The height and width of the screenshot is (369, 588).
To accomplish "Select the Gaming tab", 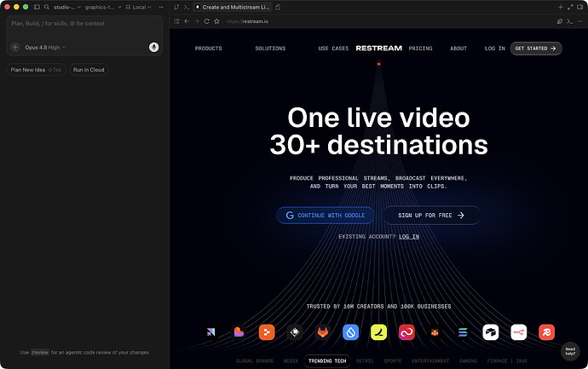I will click(x=469, y=361).
